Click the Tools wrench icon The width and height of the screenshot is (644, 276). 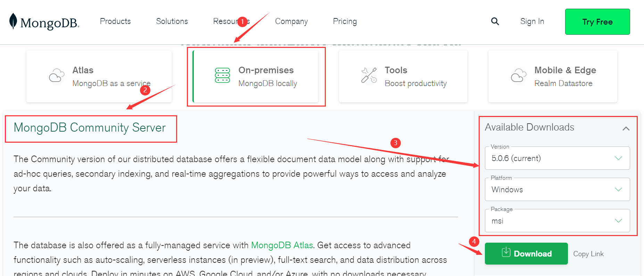[369, 75]
